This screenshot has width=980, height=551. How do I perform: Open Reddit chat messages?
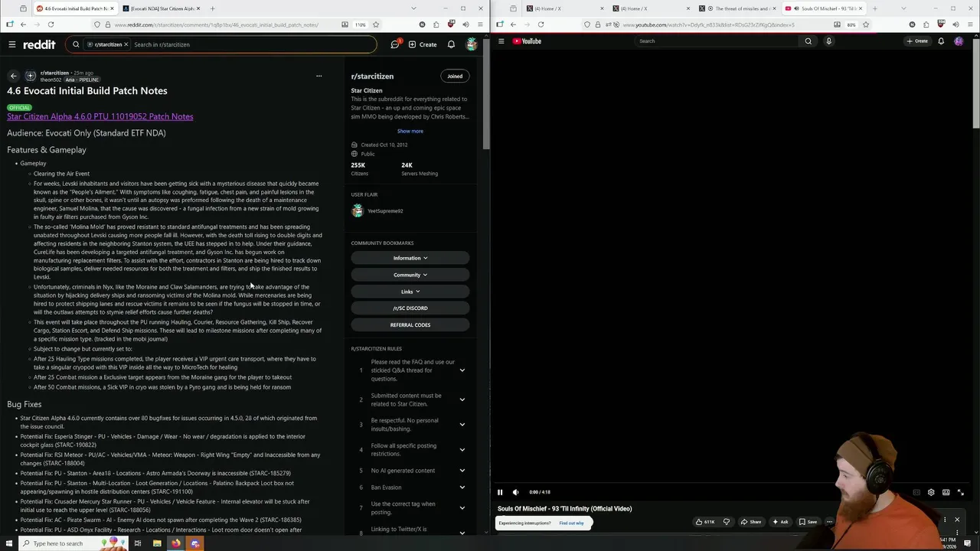pyautogui.click(x=395, y=44)
